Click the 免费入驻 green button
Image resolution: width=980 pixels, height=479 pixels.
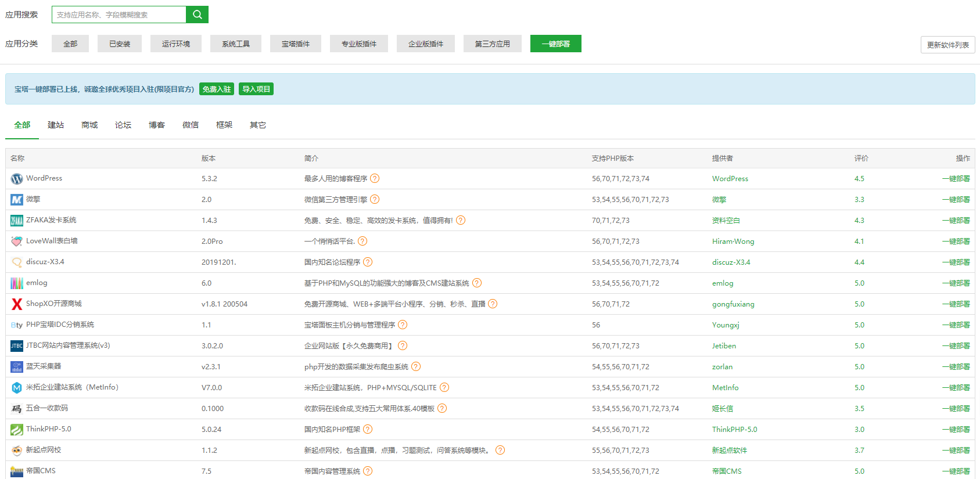click(217, 89)
